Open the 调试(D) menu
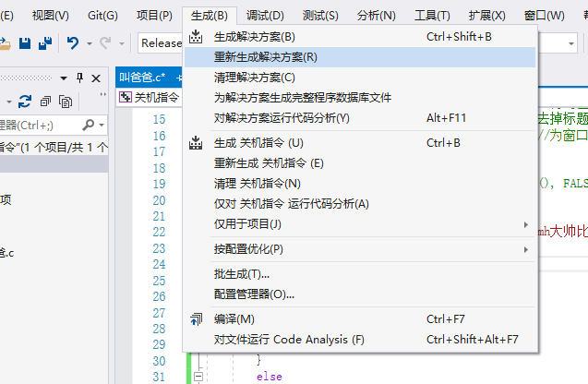Viewport: 588px width, 384px height. click(x=265, y=16)
